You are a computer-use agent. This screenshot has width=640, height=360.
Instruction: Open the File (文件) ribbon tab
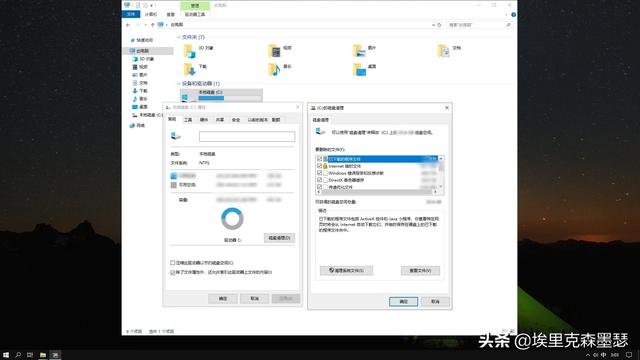[131, 14]
